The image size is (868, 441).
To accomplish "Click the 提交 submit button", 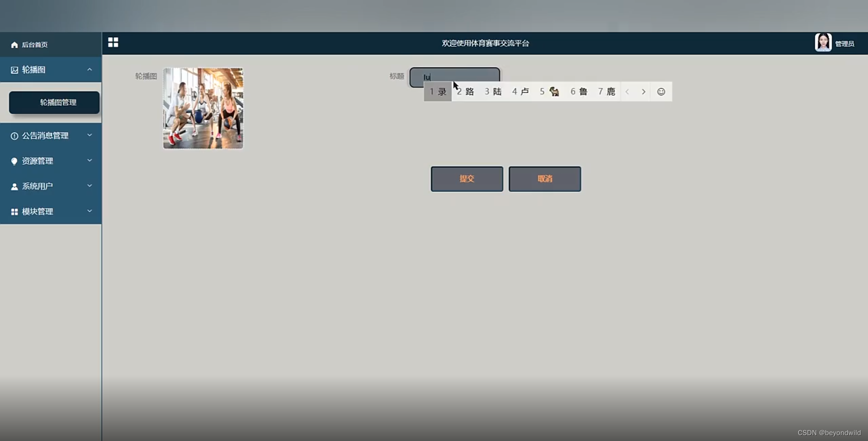I will coord(467,178).
